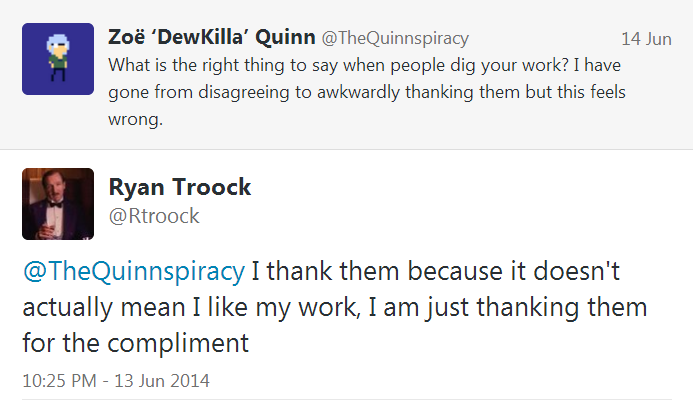This screenshot has height=400, width=693.
Task: Click Ryan Troock's profile photo
Action: (58, 204)
